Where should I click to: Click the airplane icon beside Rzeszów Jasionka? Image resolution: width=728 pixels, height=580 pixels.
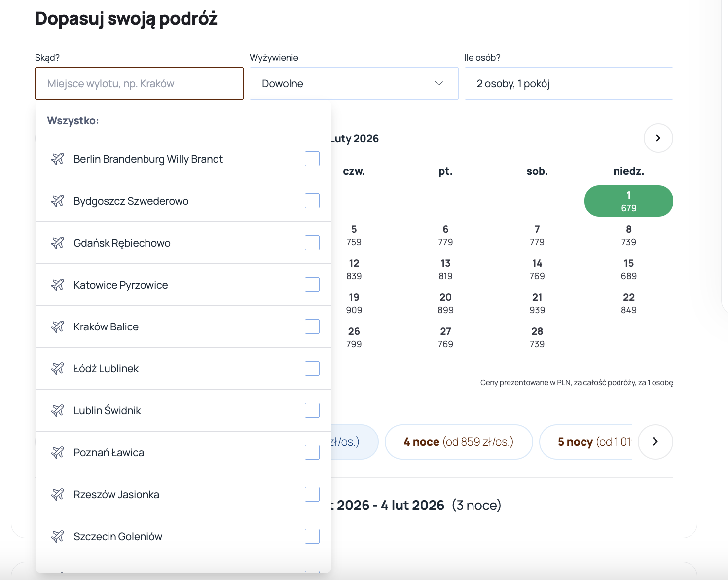[58, 494]
